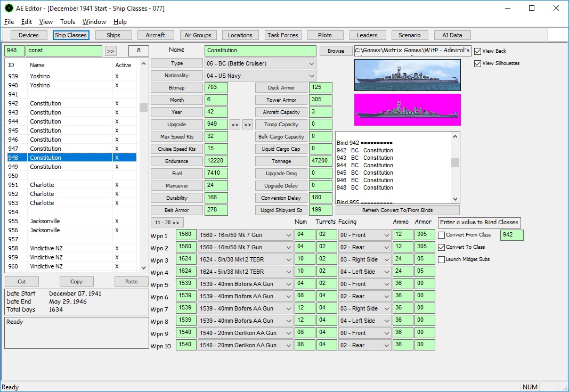The width and height of the screenshot is (569, 392).
Task: Click the blue ship side-view image
Action: click(x=407, y=75)
